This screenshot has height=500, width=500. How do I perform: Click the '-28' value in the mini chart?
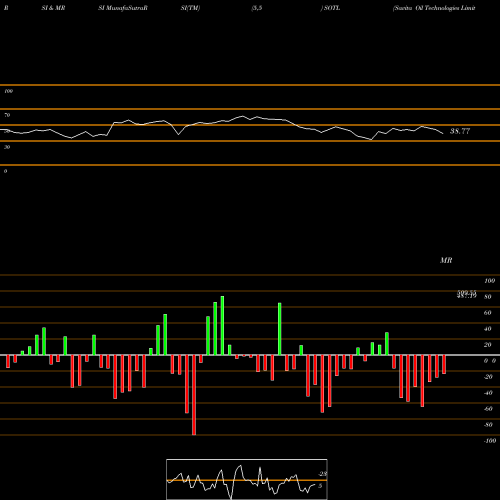[x=323, y=474]
